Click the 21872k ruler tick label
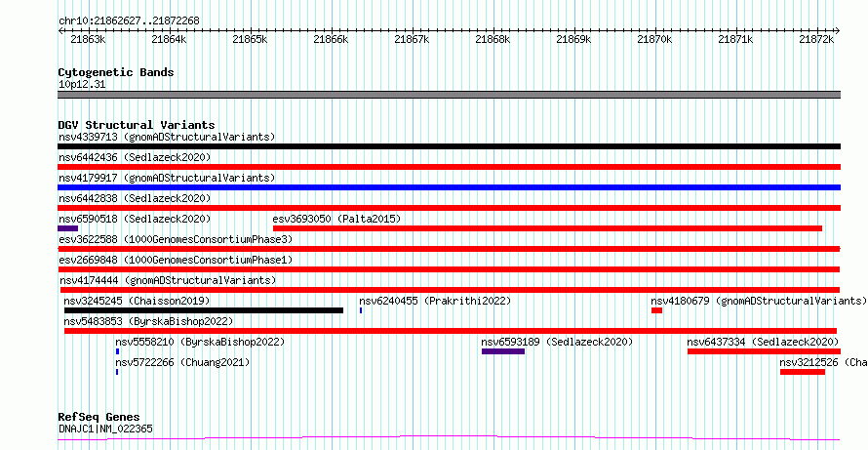 tap(817, 39)
